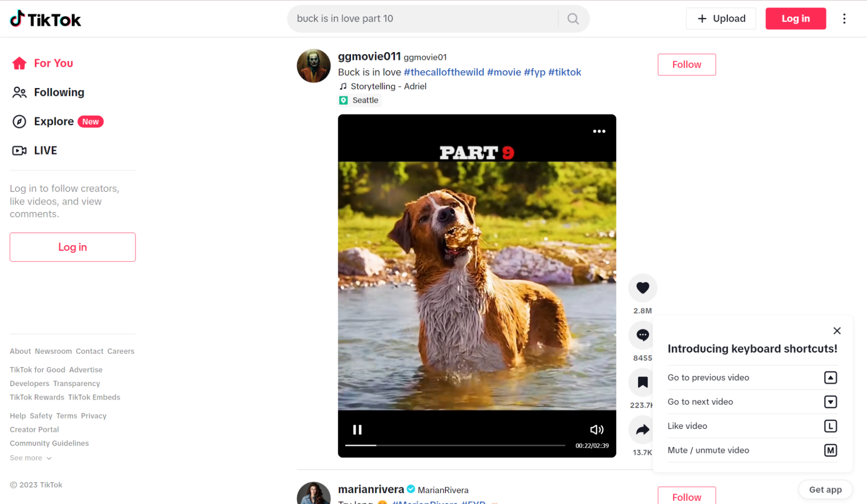
Task: Share video with arrow icon
Action: click(x=642, y=429)
